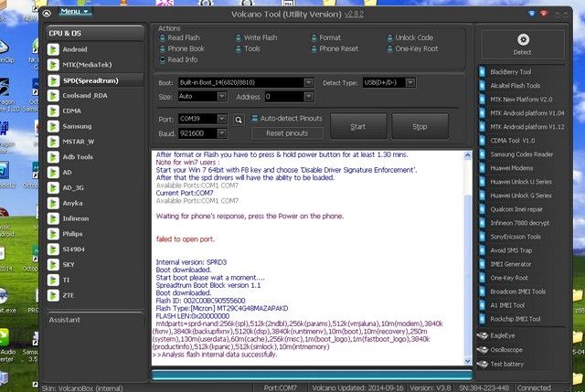Open Huawei Unlock U Series tool

click(521, 182)
